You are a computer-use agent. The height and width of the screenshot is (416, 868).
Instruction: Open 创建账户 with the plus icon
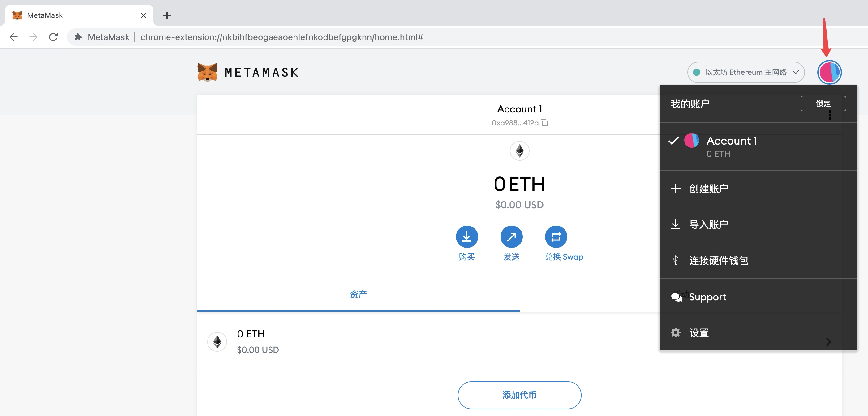point(676,189)
